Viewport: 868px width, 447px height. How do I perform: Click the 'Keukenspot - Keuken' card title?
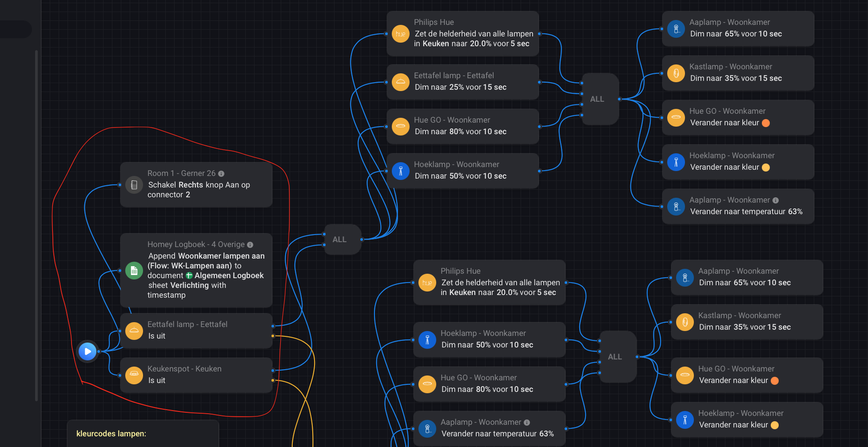184,369
